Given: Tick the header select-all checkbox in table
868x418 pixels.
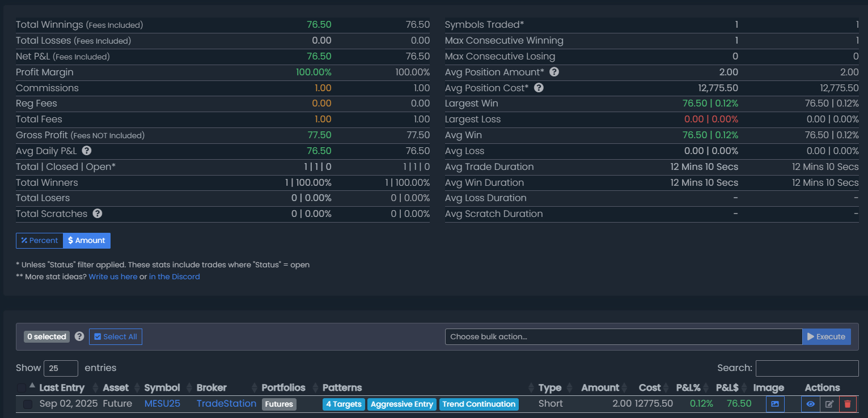Looking at the screenshot, I should [22, 388].
